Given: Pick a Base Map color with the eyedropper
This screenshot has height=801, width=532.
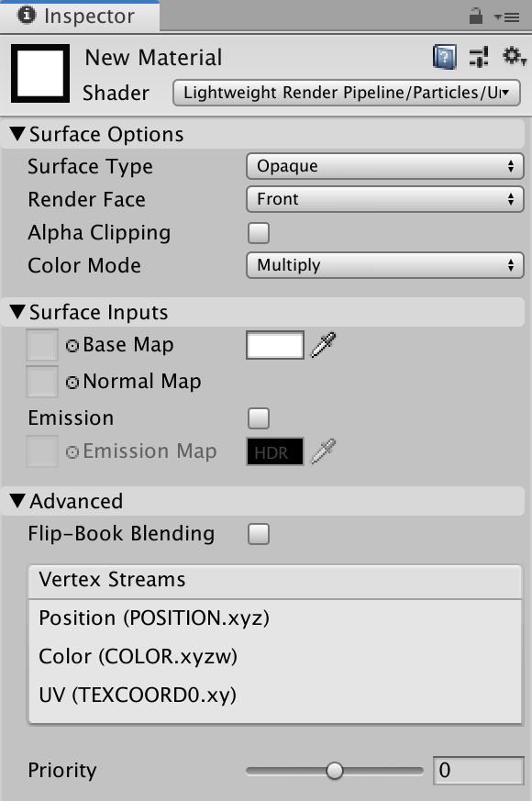Looking at the screenshot, I should (x=321, y=344).
